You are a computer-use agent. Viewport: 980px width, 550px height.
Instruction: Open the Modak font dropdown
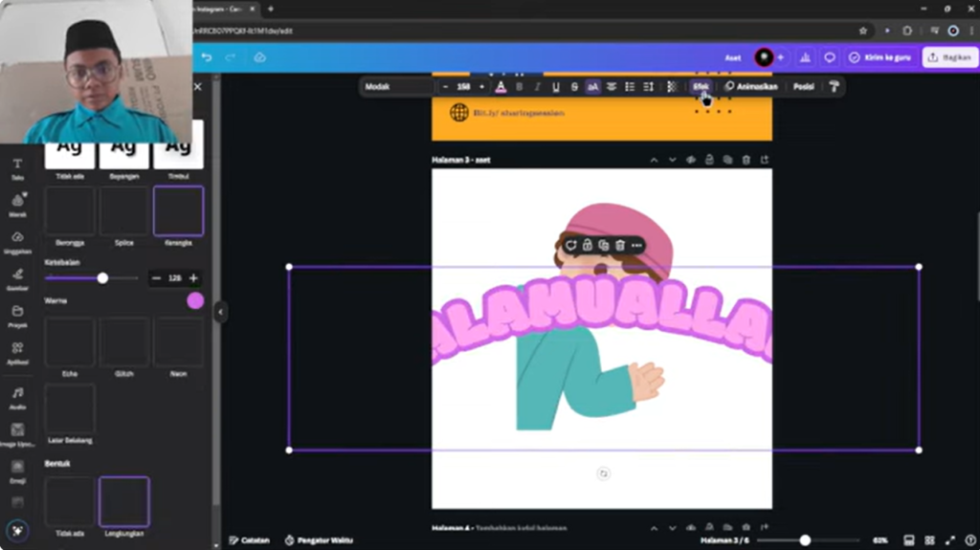click(x=397, y=87)
